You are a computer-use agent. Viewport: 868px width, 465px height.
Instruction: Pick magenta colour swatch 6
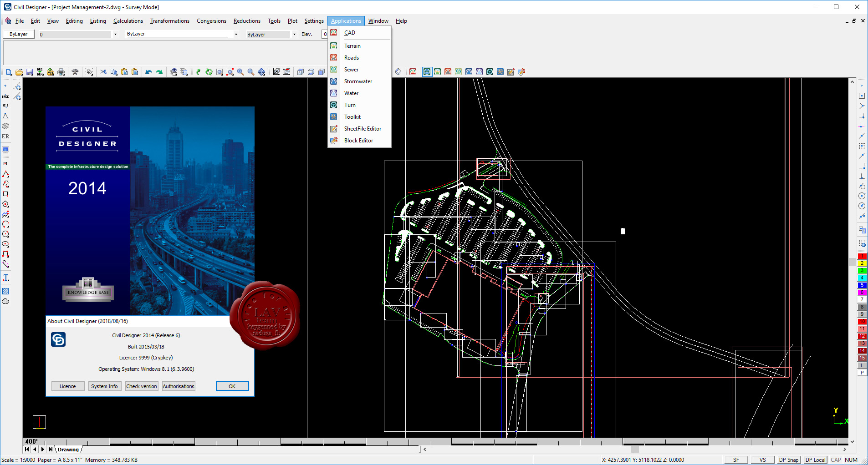(x=862, y=293)
